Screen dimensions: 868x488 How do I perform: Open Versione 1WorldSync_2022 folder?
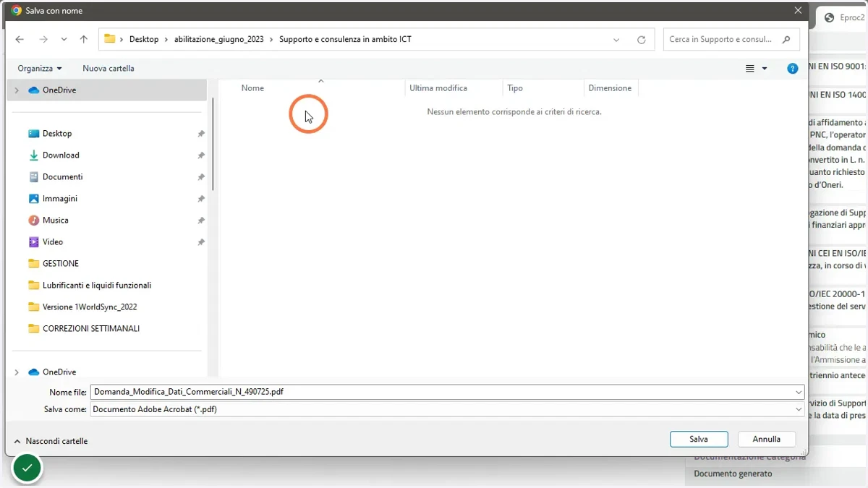(x=90, y=307)
